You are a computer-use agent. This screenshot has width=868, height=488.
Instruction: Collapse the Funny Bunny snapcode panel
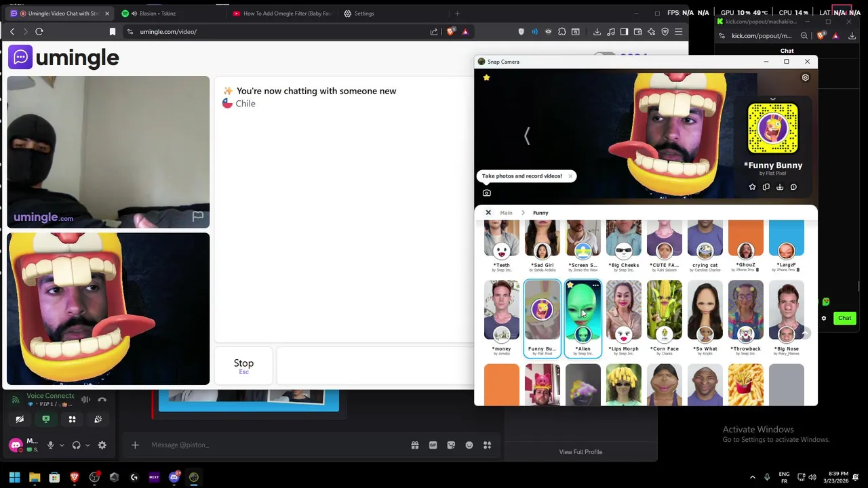pyautogui.click(x=772, y=99)
